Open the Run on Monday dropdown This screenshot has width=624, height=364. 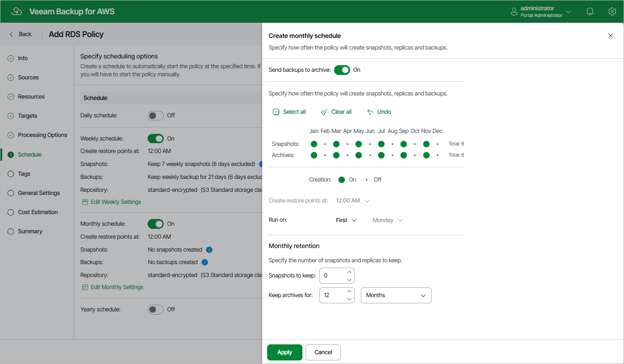(x=388, y=220)
